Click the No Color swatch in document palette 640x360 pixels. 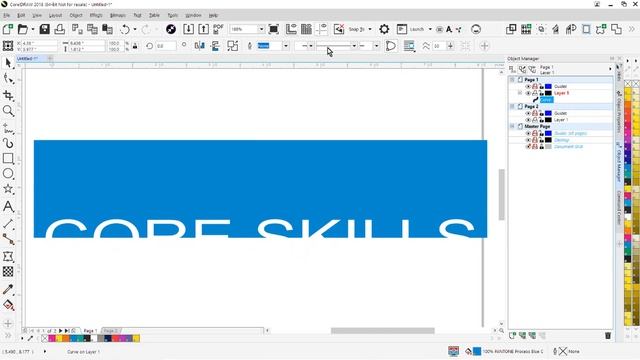click(x=45, y=338)
